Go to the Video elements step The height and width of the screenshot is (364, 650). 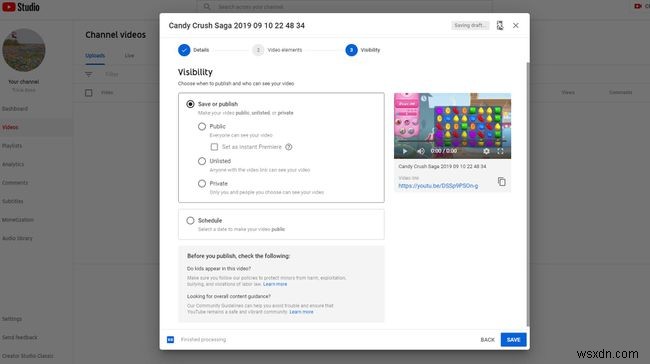tap(277, 50)
